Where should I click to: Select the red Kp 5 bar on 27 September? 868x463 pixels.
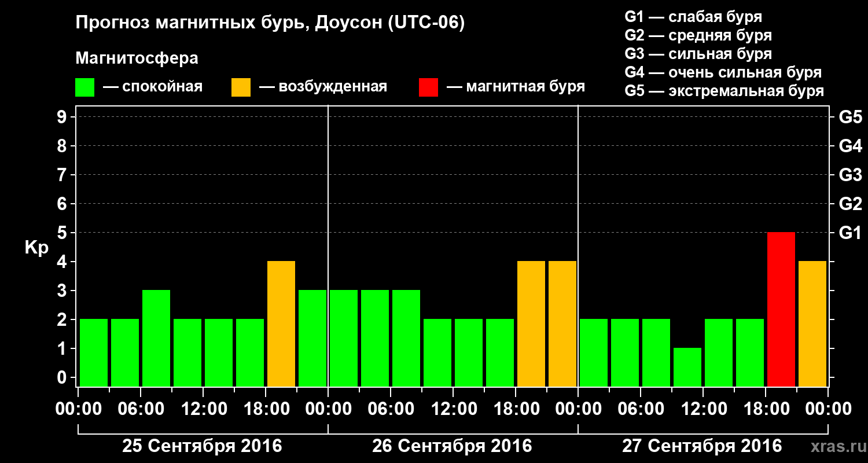pos(781,309)
